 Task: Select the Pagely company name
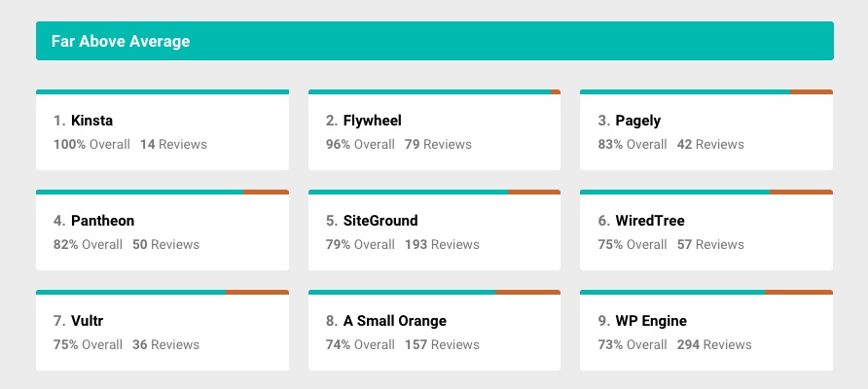pyautogui.click(x=637, y=121)
